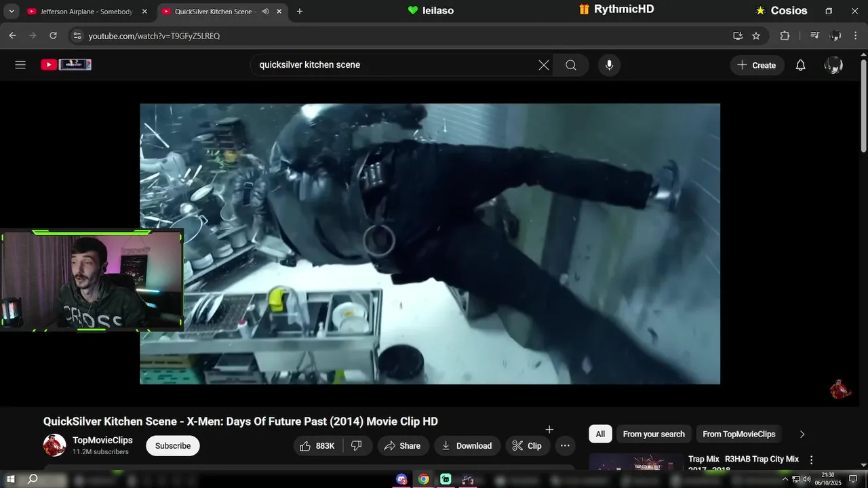Share the QuickSilver video
868x488 pixels.
click(403, 445)
